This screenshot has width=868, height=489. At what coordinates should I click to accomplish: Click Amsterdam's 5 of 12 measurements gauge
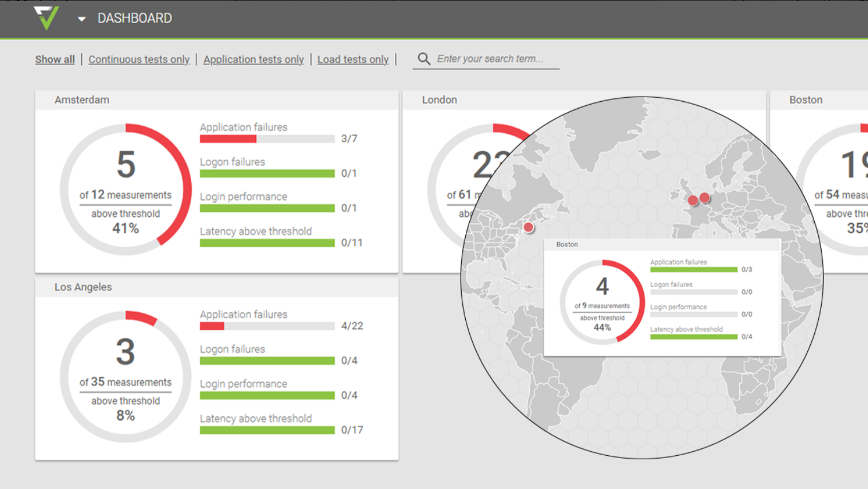coord(126,189)
